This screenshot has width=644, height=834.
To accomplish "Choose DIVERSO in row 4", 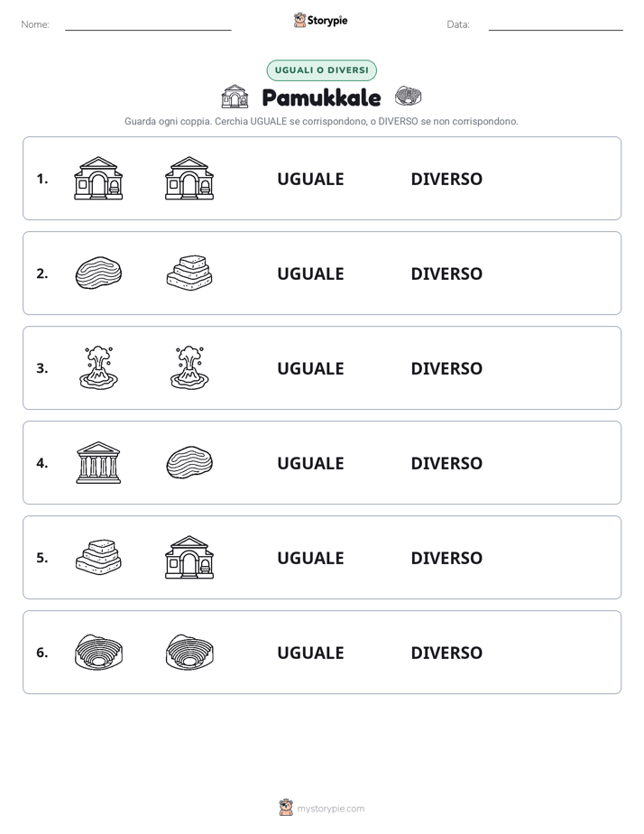I will coord(446,463).
